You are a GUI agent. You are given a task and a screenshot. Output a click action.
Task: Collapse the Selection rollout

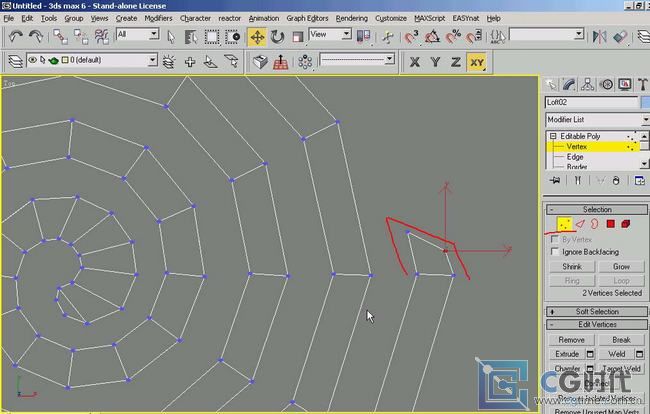coord(597,209)
